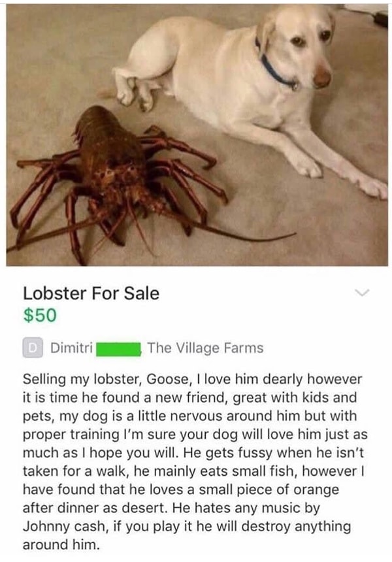Click the description's first line Selling my lobster
This screenshot has width=392, height=562.
192,379
